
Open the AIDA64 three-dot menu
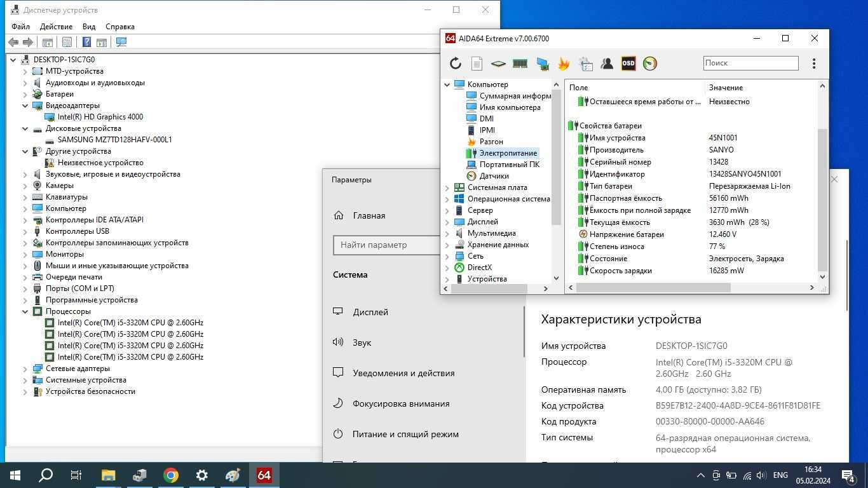(814, 63)
